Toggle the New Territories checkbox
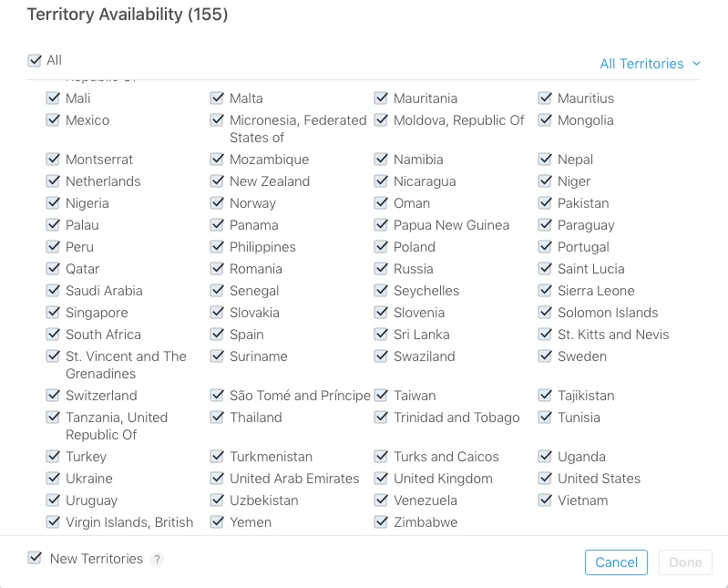The image size is (728, 588). point(35,558)
